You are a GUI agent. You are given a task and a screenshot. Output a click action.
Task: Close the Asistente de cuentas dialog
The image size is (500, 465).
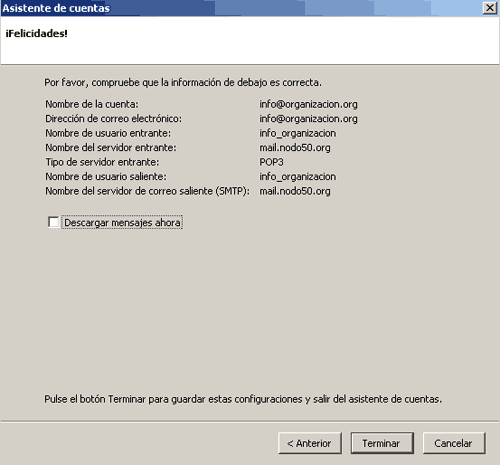point(490,8)
